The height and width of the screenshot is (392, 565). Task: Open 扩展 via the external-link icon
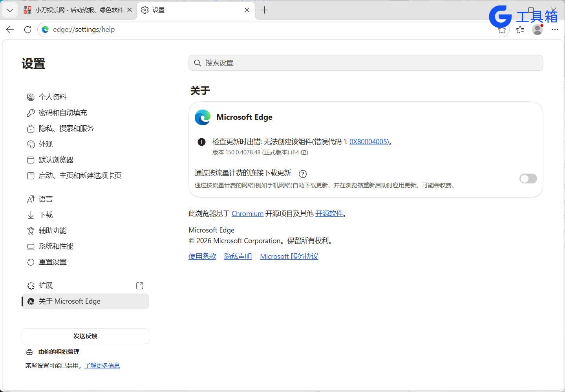click(139, 286)
